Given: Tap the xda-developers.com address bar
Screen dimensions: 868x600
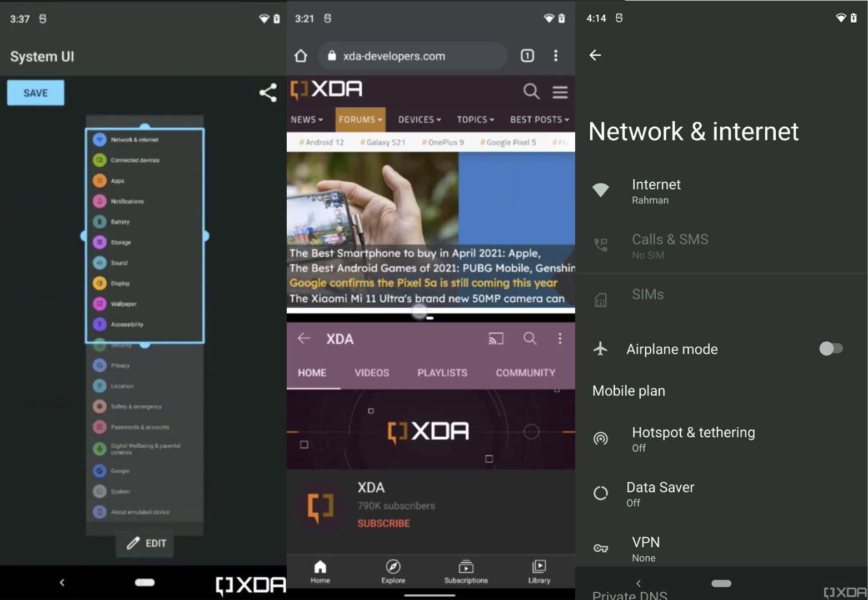Looking at the screenshot, I should tap(412, 56).
